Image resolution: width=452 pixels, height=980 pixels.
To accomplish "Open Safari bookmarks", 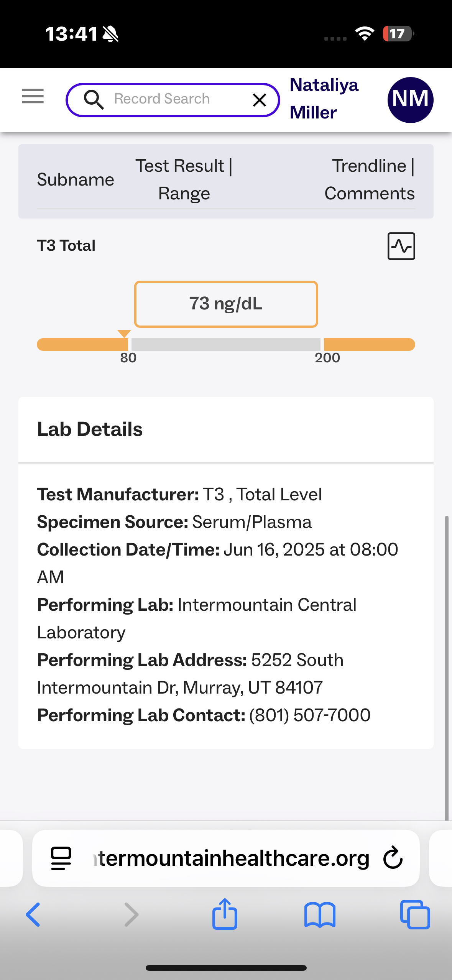I will pos(320,914).
